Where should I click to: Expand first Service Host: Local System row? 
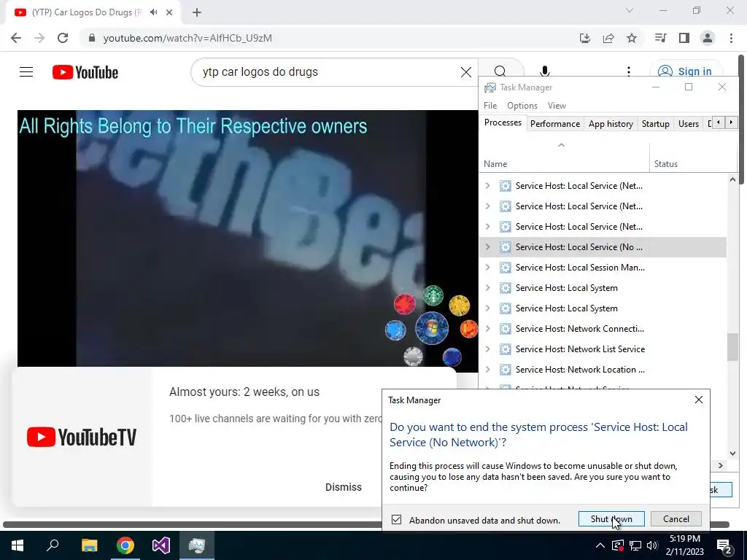coord(487,287)
